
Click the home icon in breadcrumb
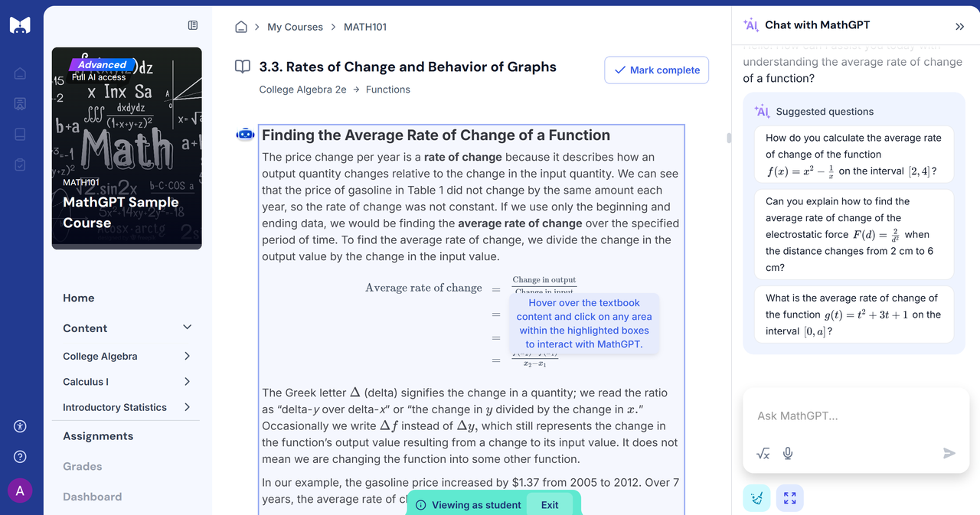[x=241, y=27]
